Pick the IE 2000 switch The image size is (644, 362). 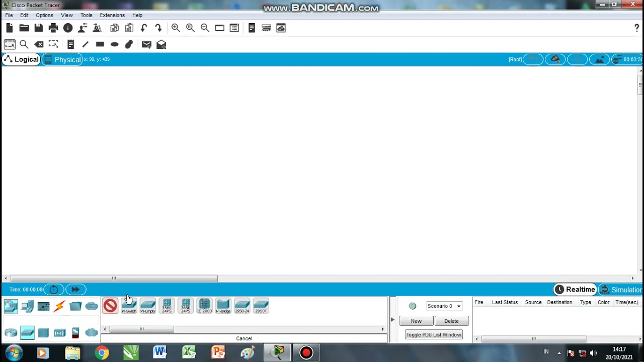coord(204,306)
